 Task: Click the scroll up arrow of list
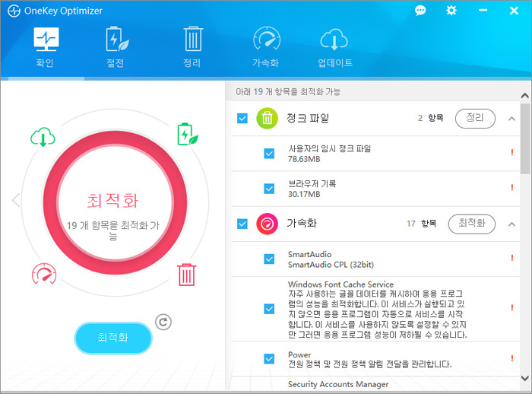tap(525, 95)
